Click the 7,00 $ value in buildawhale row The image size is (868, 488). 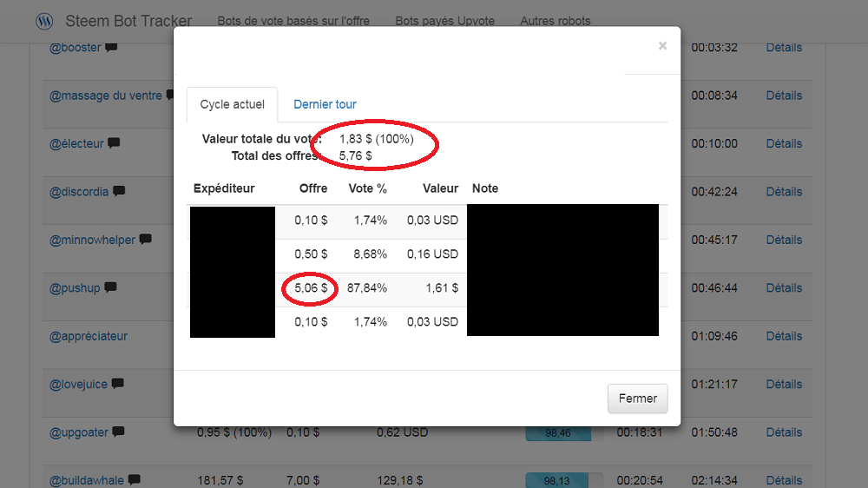[303, 480]
